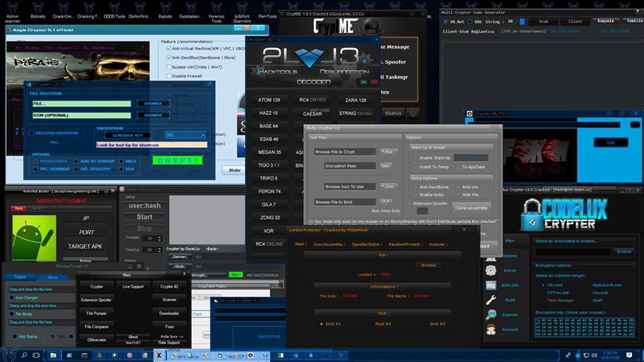Open taskbar Search magnifier icon

coord(24,355)
